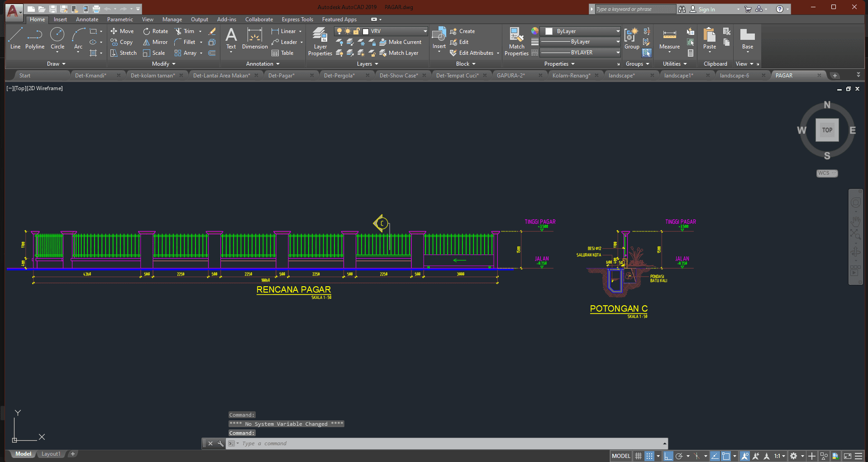The image size is (868, 462).
Task: Open the Det-Pergola drawing tab
Action: [x=339, y=76]
